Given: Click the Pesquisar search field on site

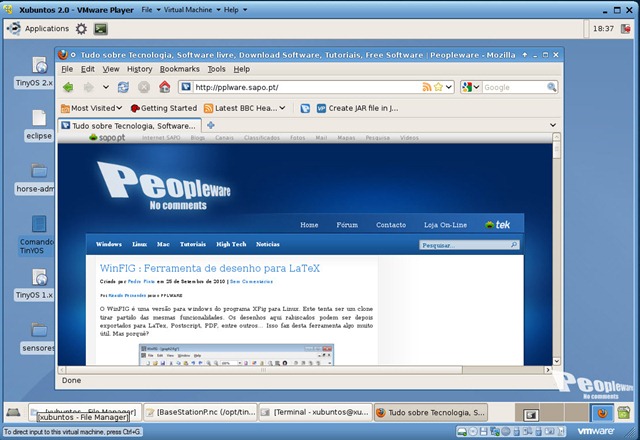Looking at the screenshot, I should coord(464,245).
